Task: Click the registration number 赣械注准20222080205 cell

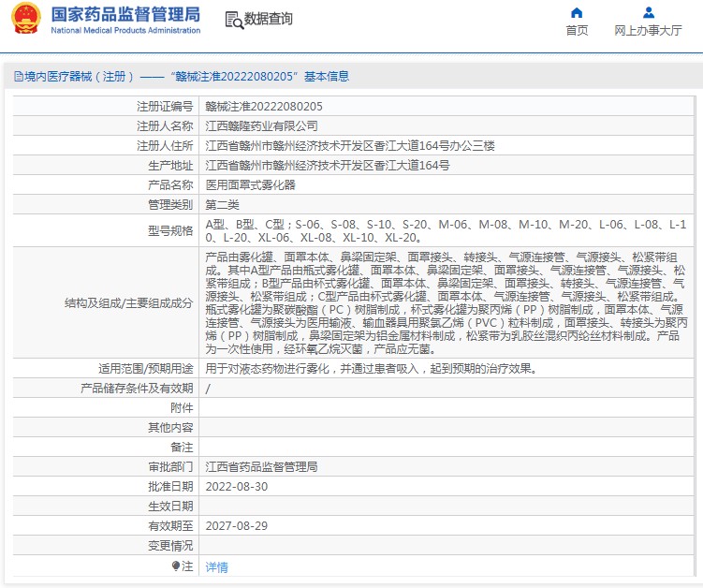Action: (264, 107)
